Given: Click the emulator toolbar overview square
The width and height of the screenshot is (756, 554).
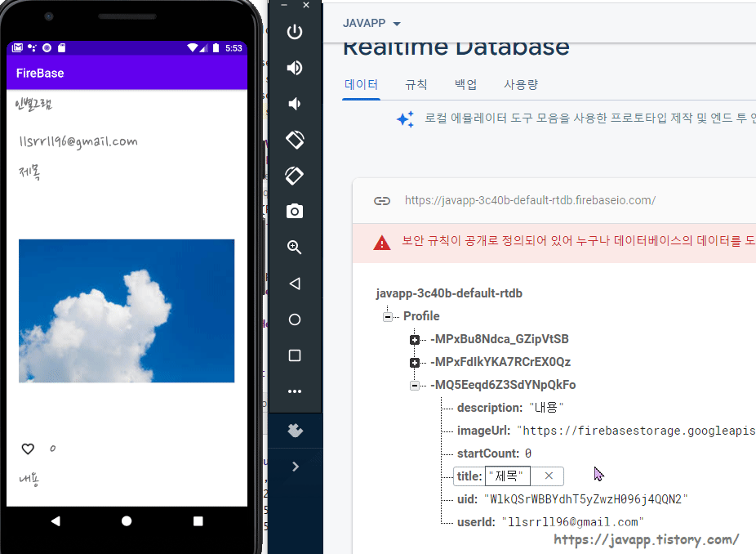Looking at the screenshot, I should (295, 355).
